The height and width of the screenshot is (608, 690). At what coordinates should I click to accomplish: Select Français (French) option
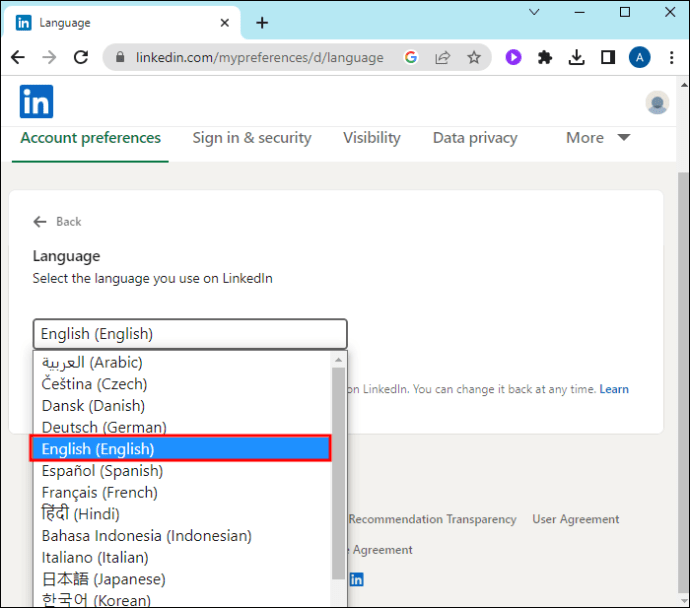click(183, 493)
